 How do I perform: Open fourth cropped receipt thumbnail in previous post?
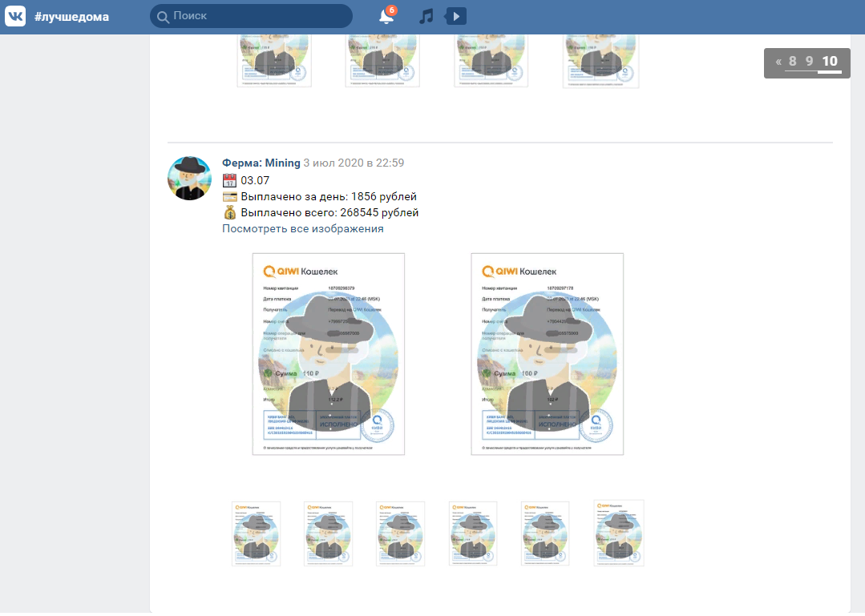click(x=600, y=61)
